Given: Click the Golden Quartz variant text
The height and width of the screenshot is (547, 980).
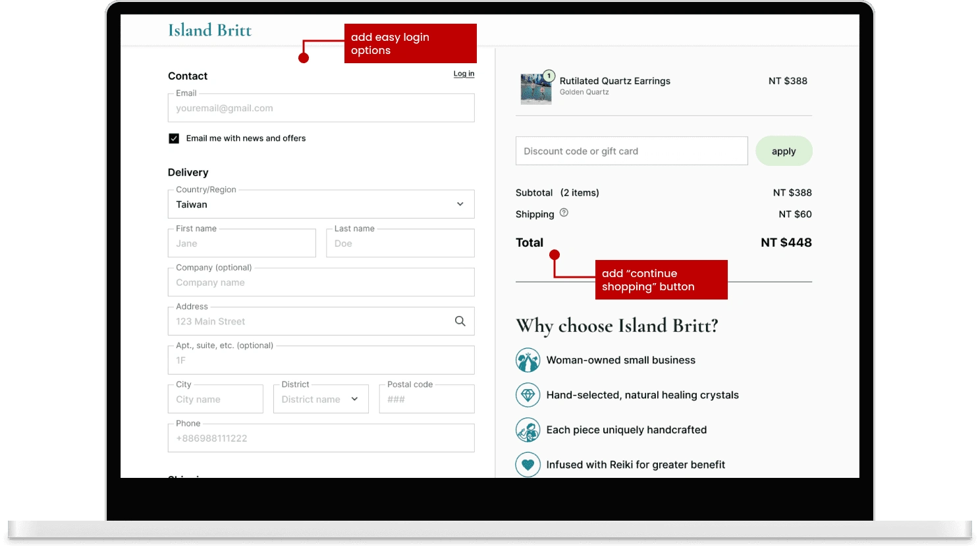Looking at the screenshot, I should (x=584, y=92).
